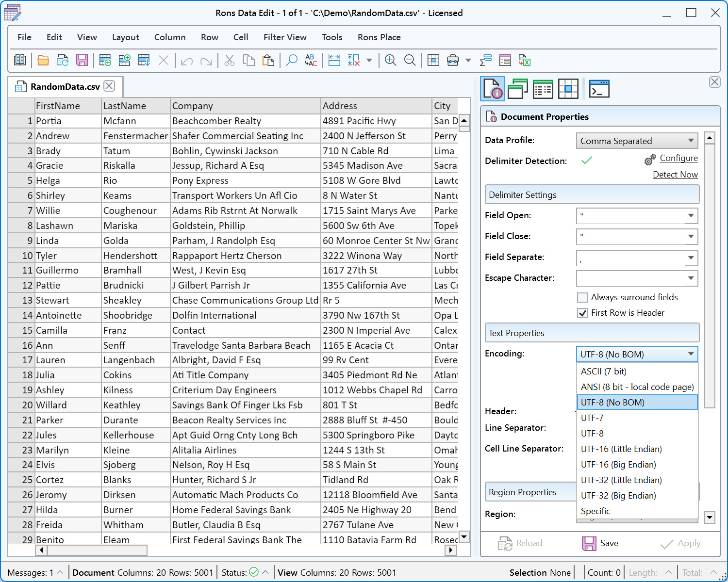
Task: Select the cell 'Beachcomber Realty'
Action: click(246, 121)
